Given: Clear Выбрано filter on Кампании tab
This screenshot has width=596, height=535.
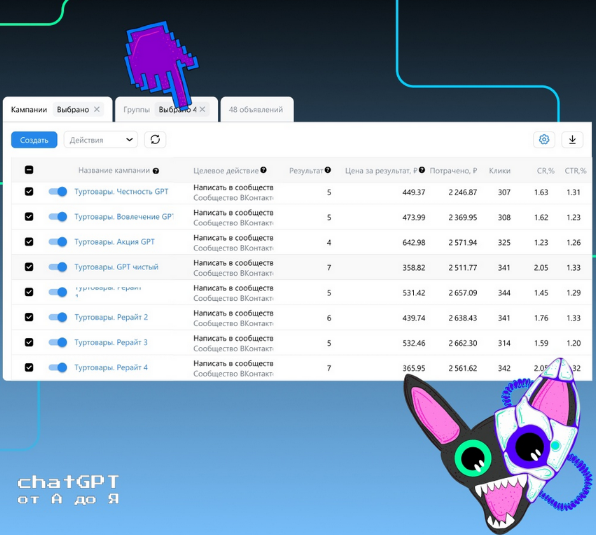Looking at the screenshot, I should point(97,109).
